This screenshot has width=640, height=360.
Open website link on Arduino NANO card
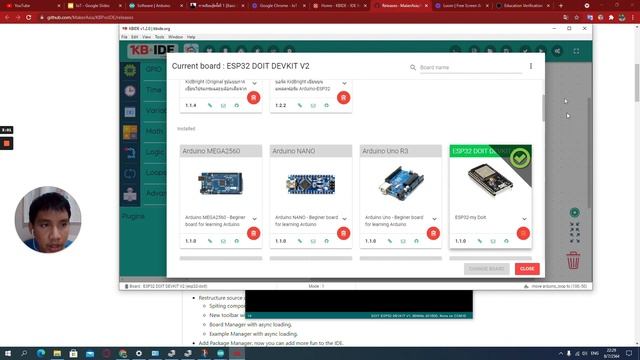click(300, 241)
